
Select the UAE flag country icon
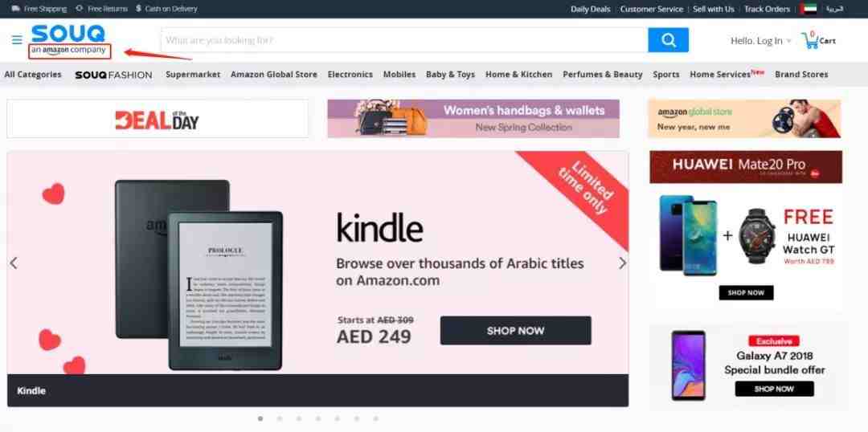[x=809, y=9]
